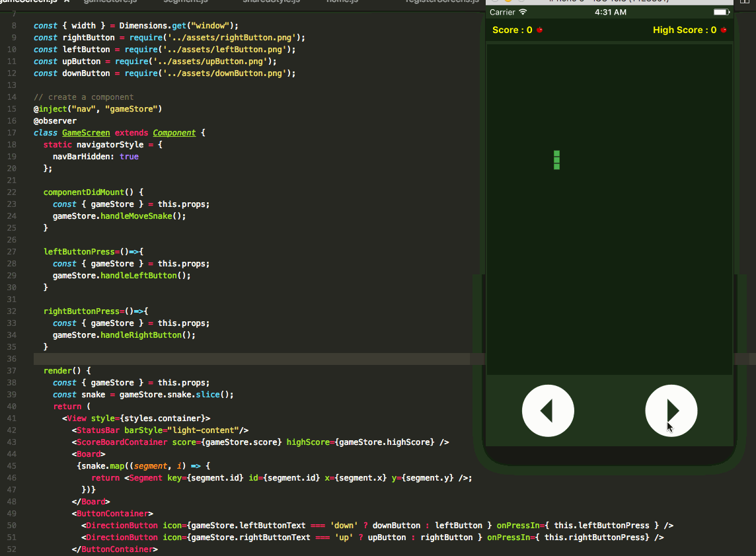
Task: Click line number 37 in the gutter
Action: [x=12, y=371]
